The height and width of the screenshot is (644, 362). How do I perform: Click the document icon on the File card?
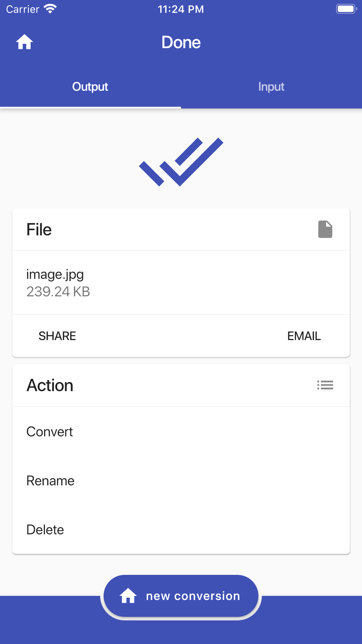326,230
